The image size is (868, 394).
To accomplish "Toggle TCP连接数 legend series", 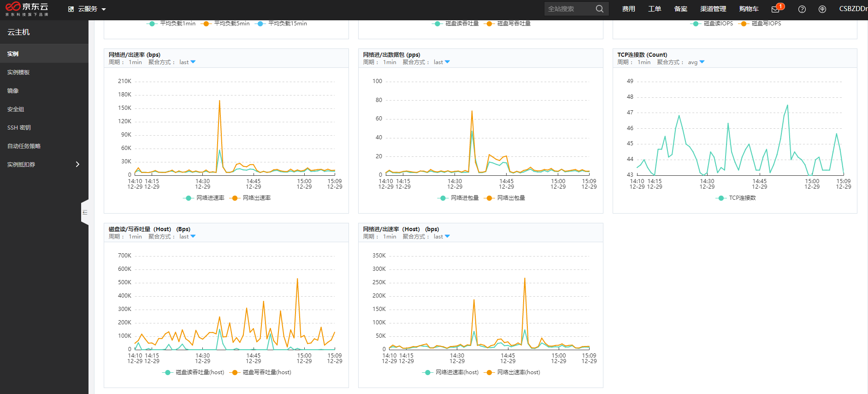I will tap(736, 198).
